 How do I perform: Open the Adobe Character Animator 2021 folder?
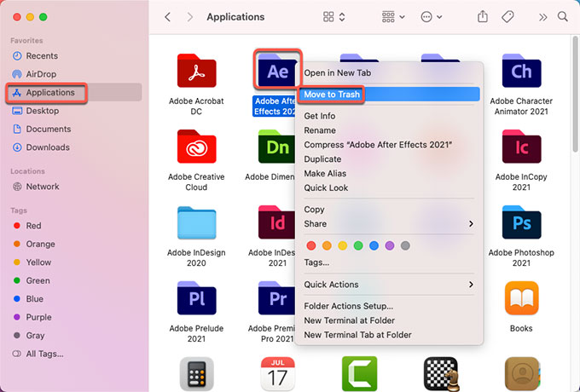[x=521, y=71]
